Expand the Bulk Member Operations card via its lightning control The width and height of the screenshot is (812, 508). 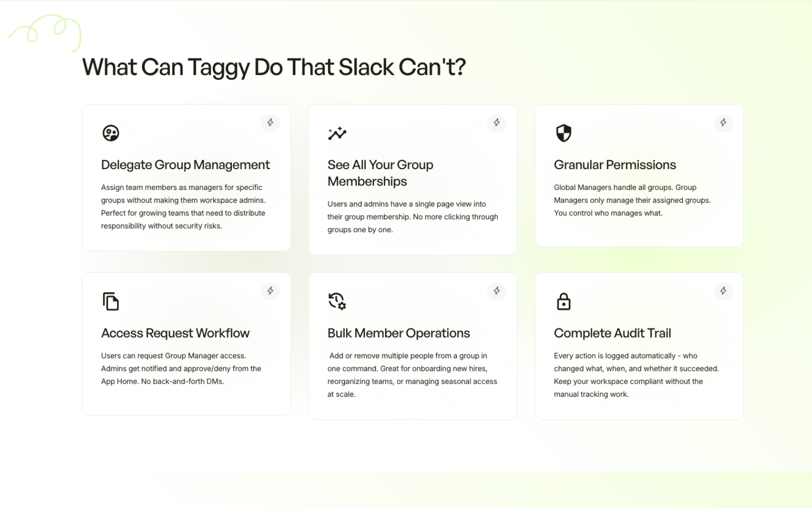pyautogui.click(x=496, y=291)
